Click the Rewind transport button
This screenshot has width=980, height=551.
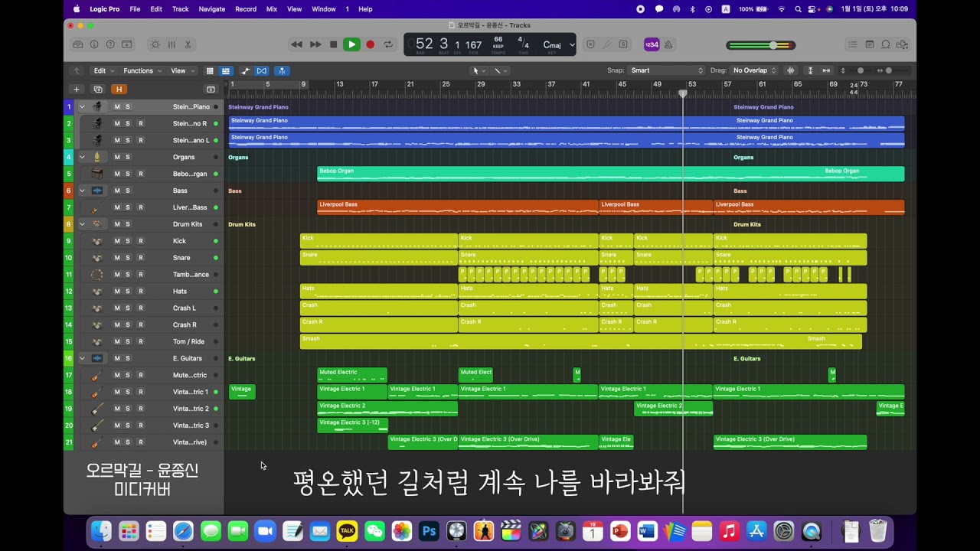(x=296, y=44)
